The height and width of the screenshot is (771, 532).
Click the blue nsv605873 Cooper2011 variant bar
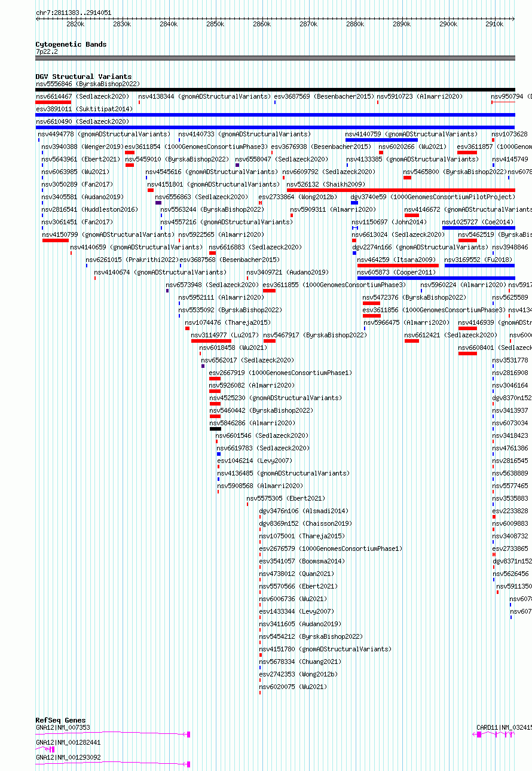coord(436,278)
